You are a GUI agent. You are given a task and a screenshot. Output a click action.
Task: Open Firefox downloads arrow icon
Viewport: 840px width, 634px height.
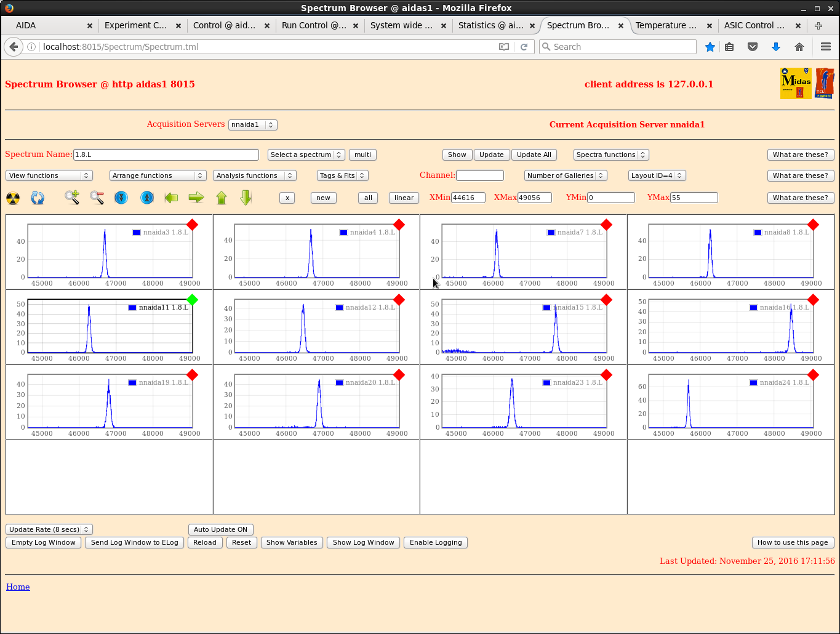(776, 47)
